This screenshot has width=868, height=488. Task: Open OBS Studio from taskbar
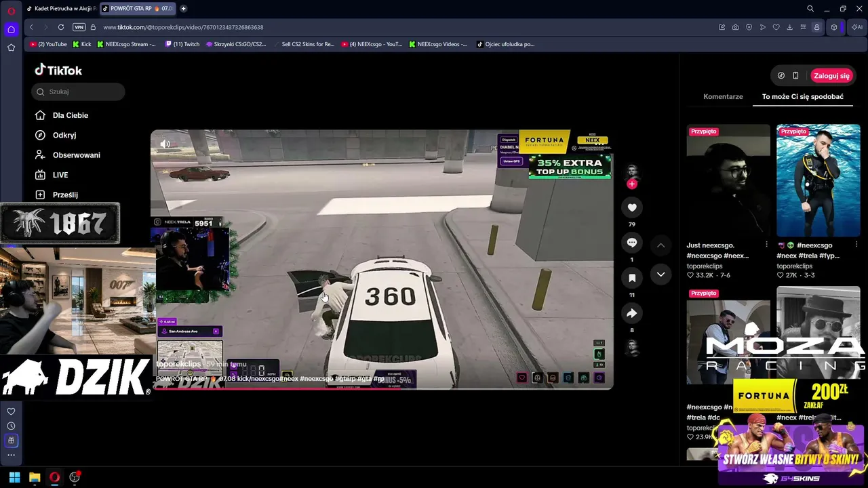coord(75,477)
